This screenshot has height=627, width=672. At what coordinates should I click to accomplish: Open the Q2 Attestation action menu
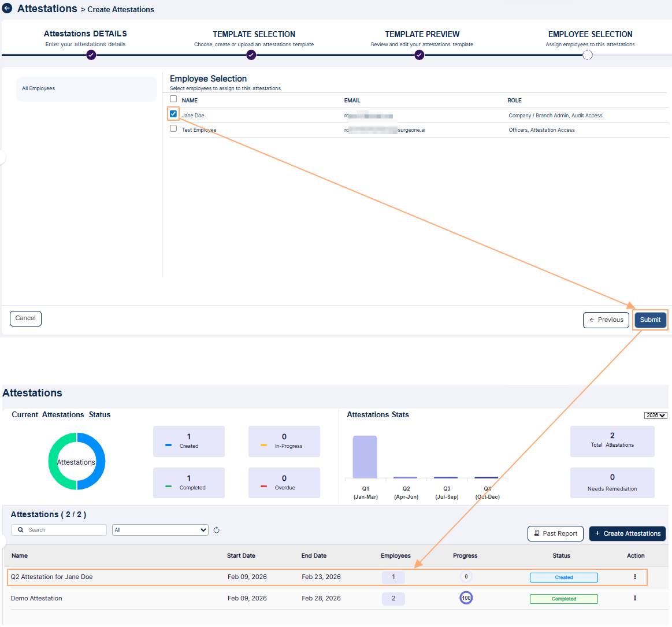click(635, 577)
